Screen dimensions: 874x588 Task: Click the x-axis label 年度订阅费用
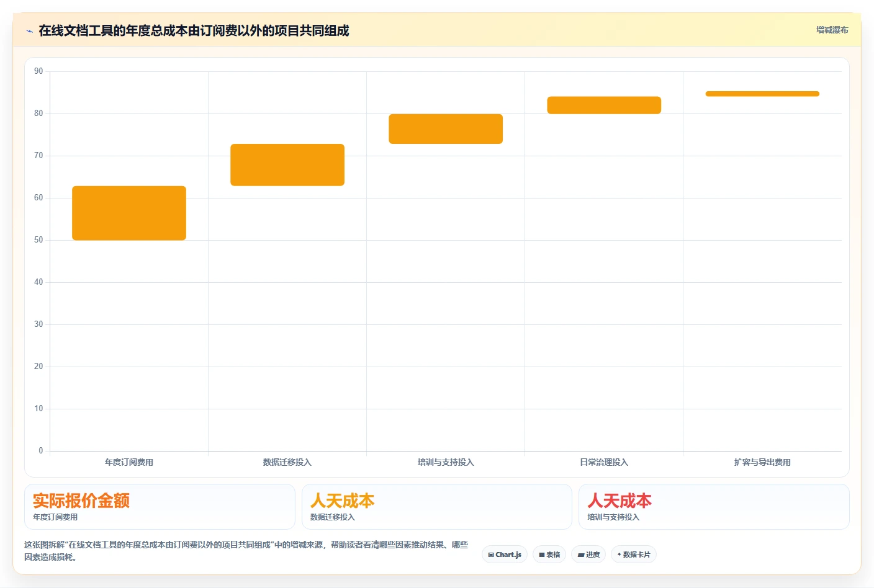(129, 462)
